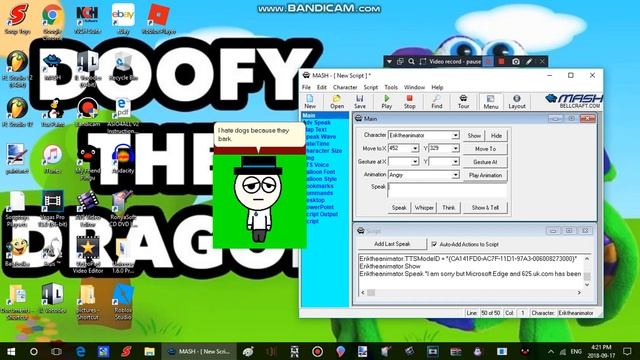This screenshot has width=640, height=360.
Task: Open the Help menu
Action: coord(437,87)
